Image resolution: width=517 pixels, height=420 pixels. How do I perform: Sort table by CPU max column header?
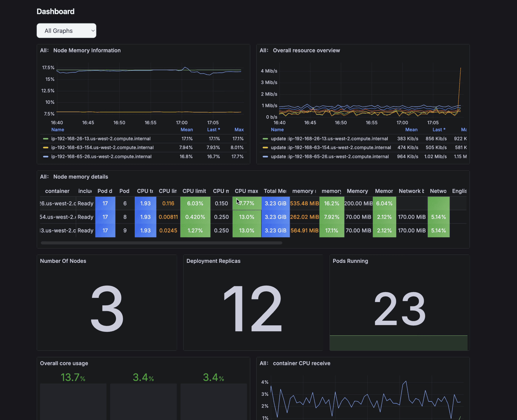(247, 191)
